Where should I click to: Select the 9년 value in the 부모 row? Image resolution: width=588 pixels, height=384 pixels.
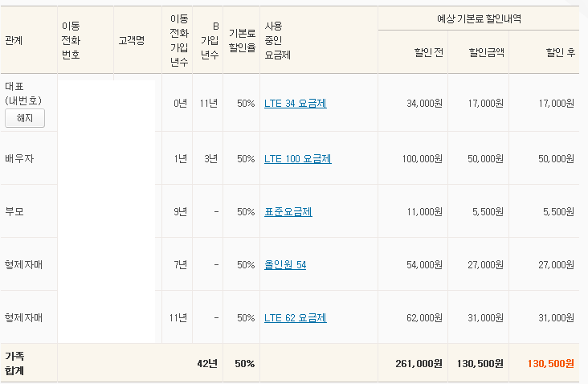click(x=181, y=212)
